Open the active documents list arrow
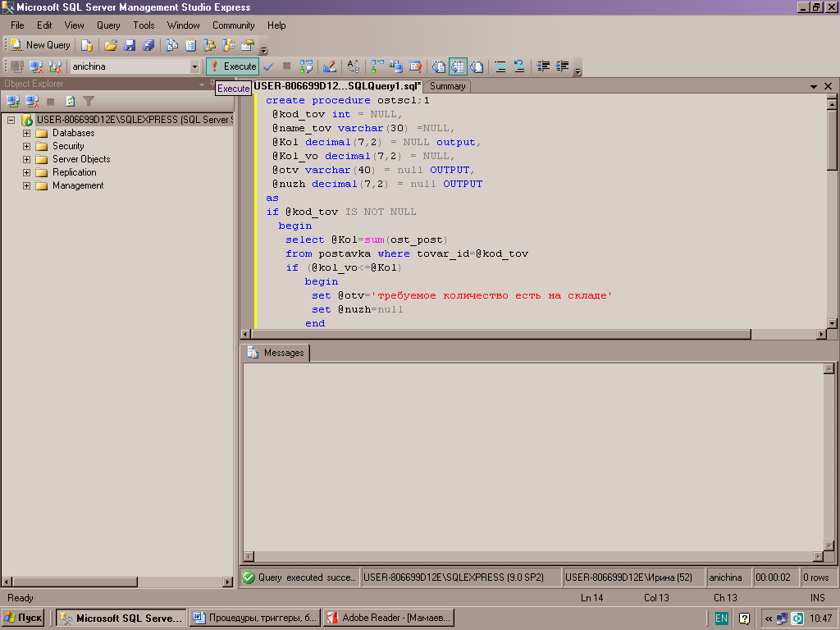This screenshot has height=630, width=840. tap(813, 86)
